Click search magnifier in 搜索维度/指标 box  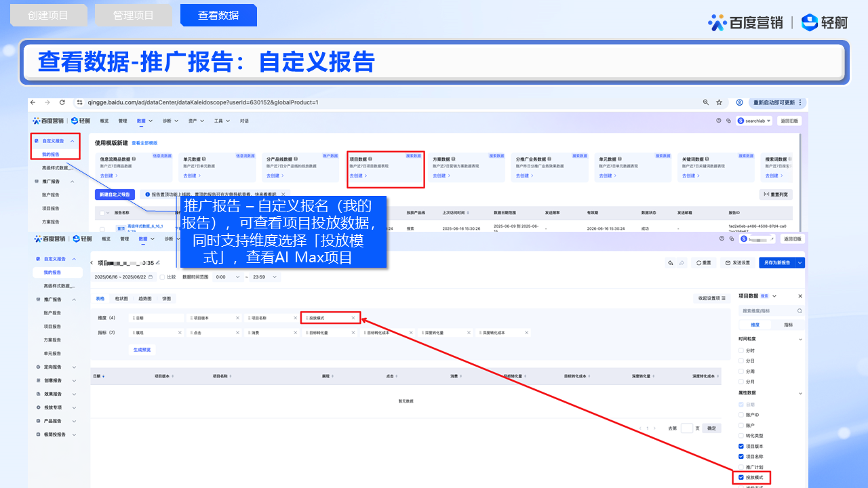coord(800,310)
